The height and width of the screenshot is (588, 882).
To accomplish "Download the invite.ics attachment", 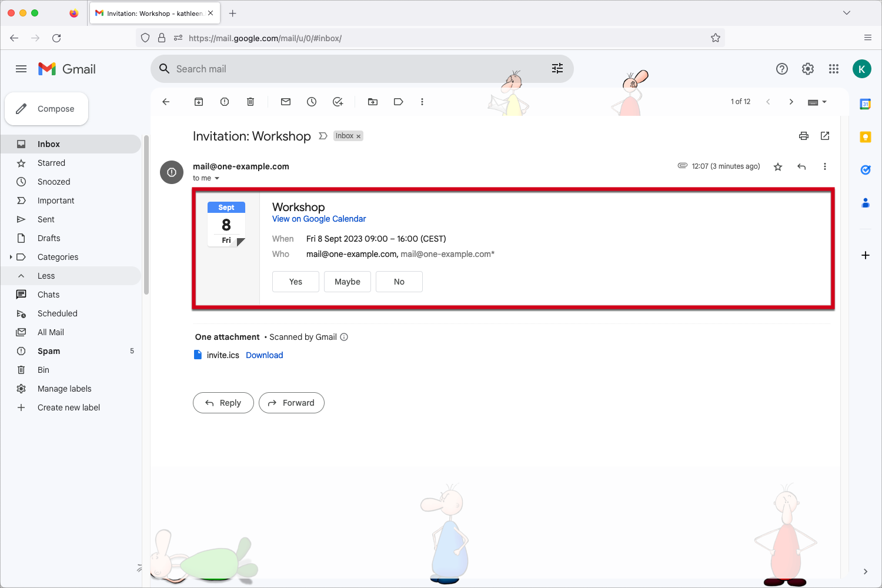I will 264,355.
